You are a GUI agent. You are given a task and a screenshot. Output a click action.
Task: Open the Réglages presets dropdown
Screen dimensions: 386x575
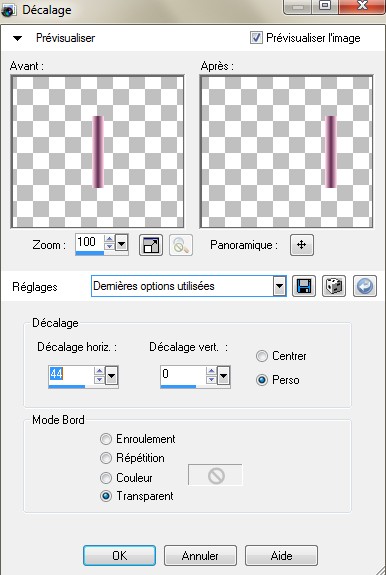pos(279,286)
